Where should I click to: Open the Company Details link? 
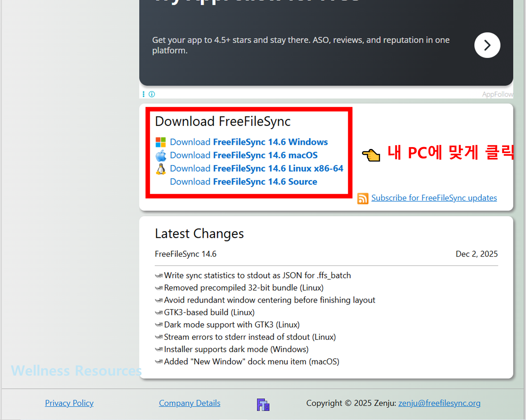click(189, 403)
